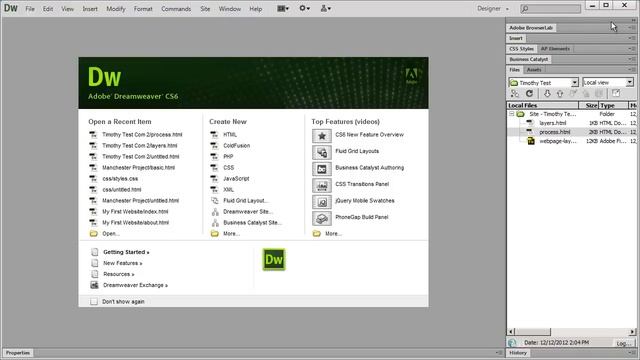Image resolution: width=640 pixels, height=360 pixels.
Task: Open recent item css/styles.css
Action: pos(120,178)
